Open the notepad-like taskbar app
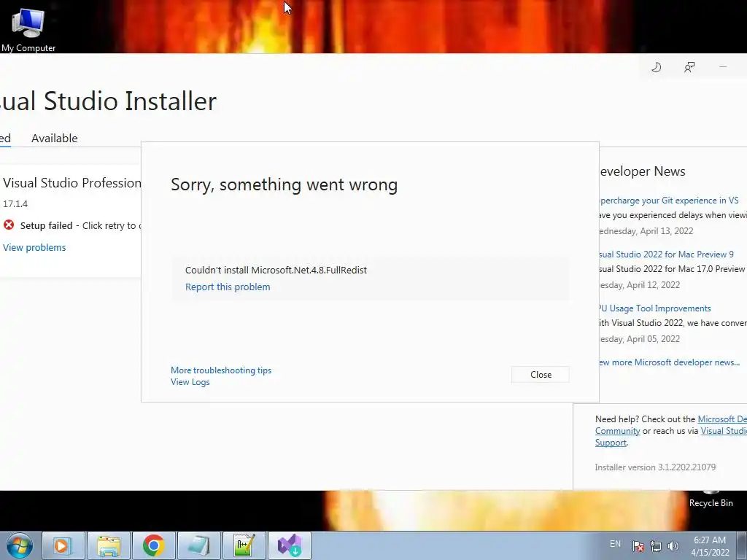747x560 pixels. (198, 545)
